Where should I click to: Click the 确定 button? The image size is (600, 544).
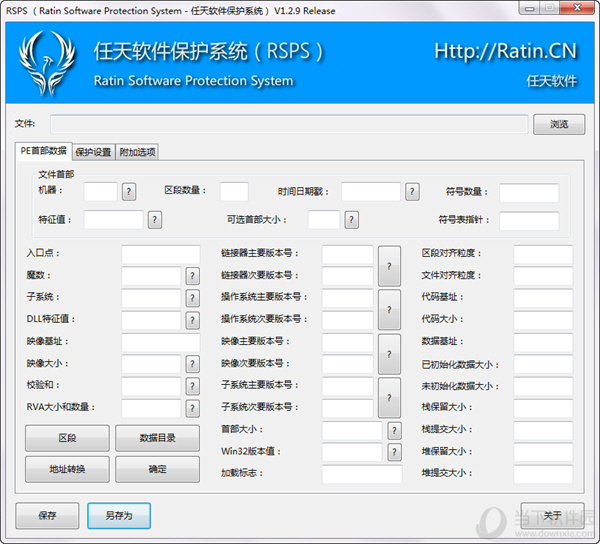tap(157, 469)
